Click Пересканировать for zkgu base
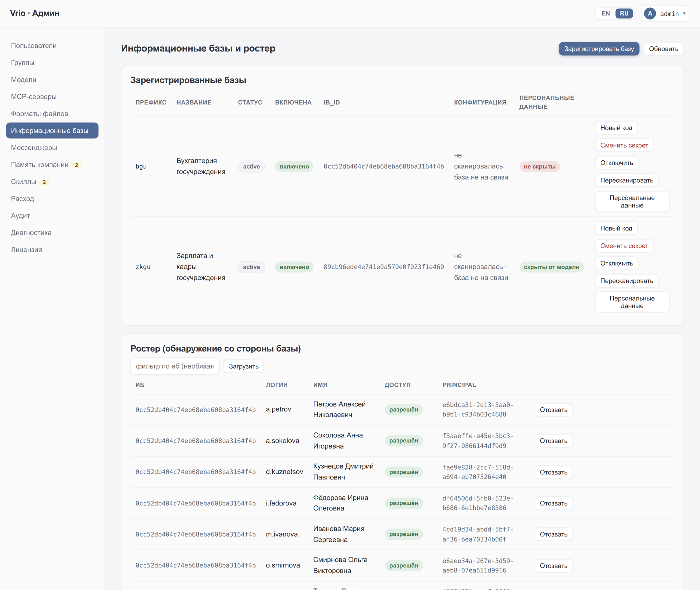This screenshot has width=700, height=590. pyautogui.click(x=626, y=281)
